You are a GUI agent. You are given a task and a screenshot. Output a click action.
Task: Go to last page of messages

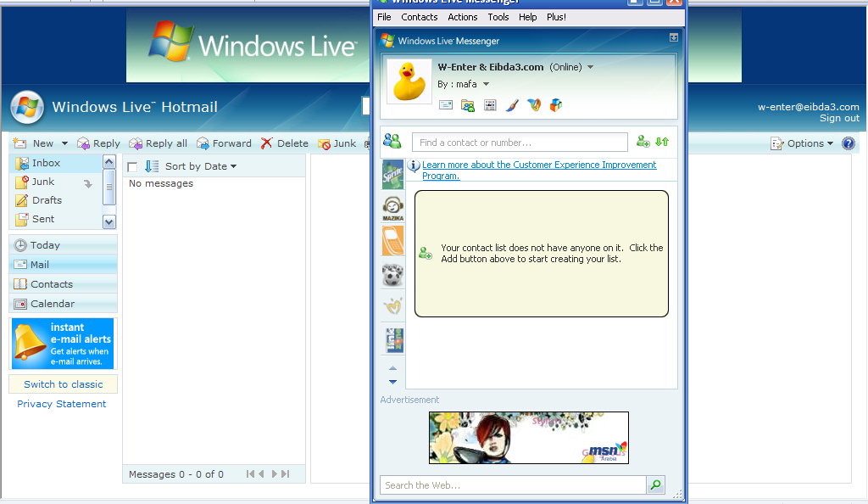coord(285,474)
